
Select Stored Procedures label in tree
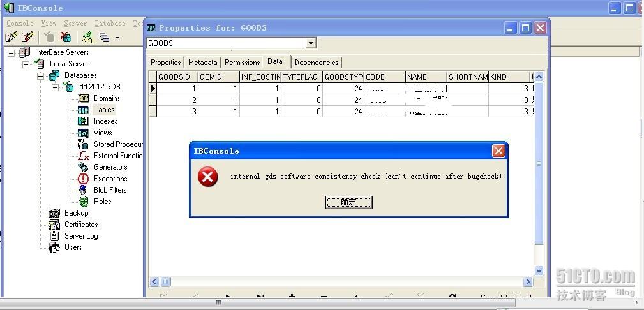click(x=118, y=144)
